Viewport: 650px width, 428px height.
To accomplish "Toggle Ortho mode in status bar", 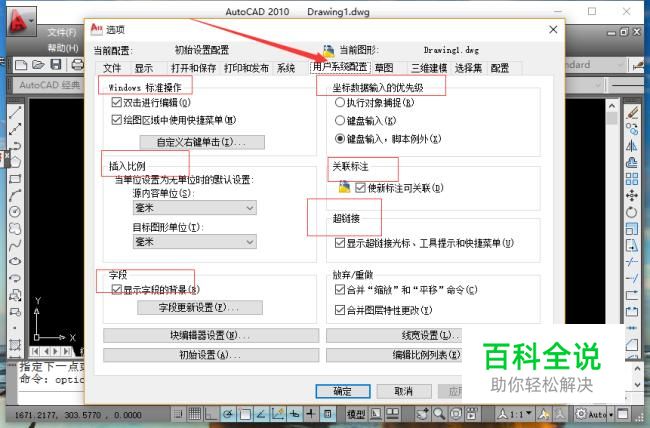I will [211, 413].
